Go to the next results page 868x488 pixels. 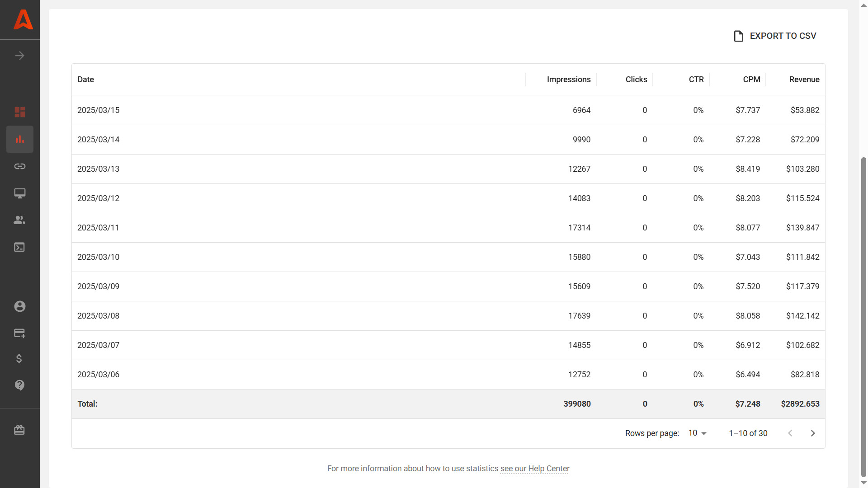(x=812, y=433)
